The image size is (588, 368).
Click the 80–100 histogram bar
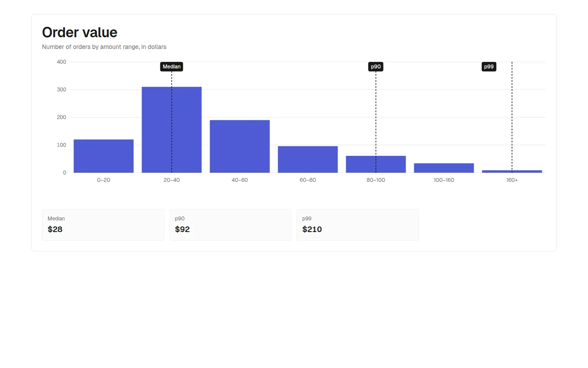click(376, 165)
